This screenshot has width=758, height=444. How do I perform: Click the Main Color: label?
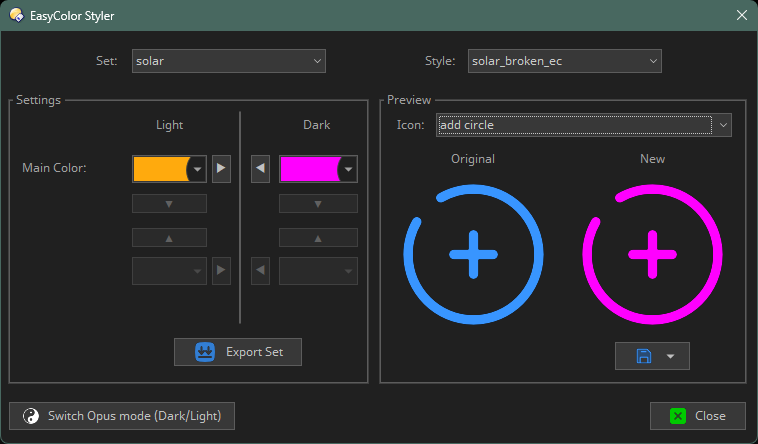pos(54,168)
